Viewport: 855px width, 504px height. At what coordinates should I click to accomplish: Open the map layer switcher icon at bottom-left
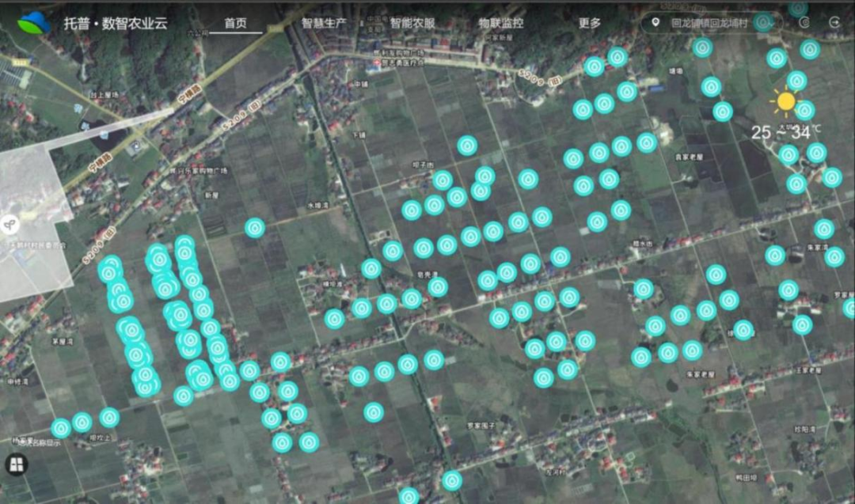(16, 464)
